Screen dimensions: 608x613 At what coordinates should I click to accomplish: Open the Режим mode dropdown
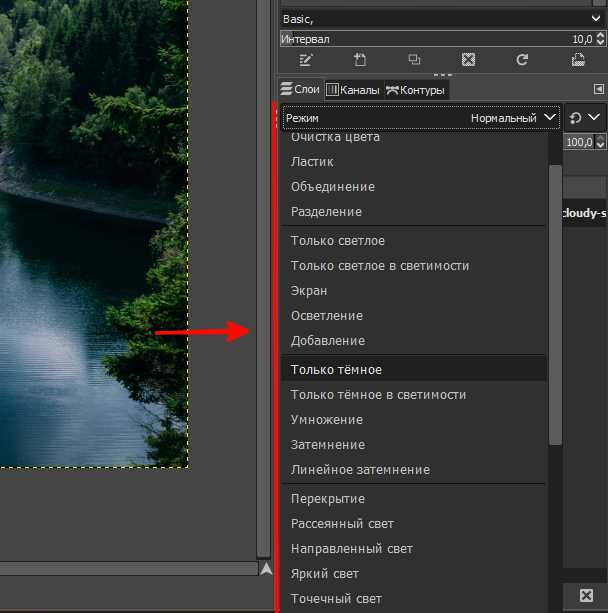[x=421, y=118]
